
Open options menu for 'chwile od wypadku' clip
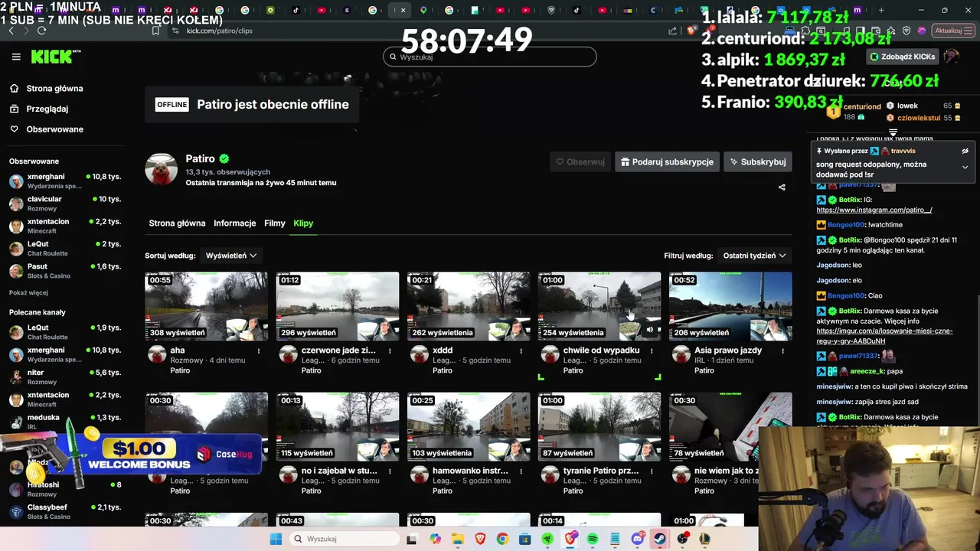[x=652, y=351]
